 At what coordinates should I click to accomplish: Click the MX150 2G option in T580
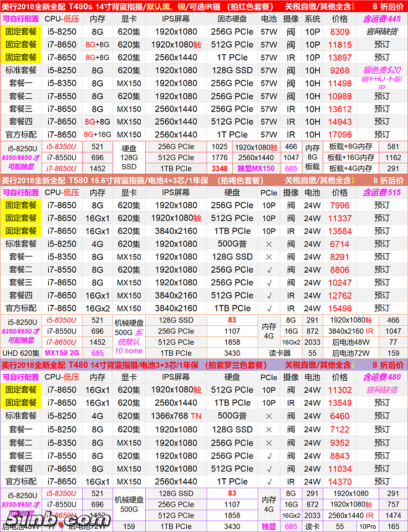62,352
